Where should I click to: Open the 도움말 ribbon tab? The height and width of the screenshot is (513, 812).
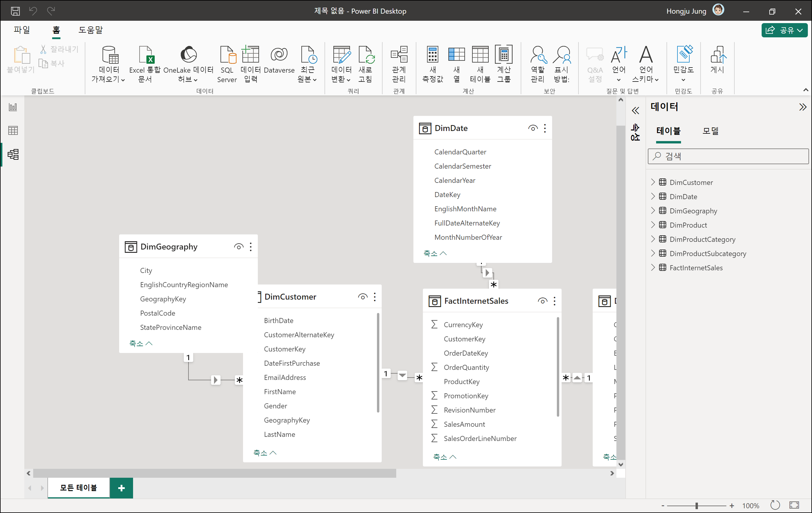click(90, 30)
